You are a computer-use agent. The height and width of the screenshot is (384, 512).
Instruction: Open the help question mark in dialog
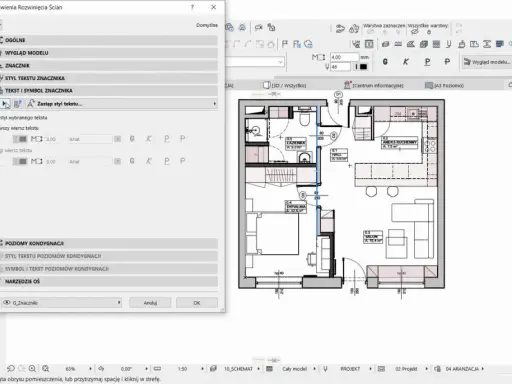coord(192,7)
